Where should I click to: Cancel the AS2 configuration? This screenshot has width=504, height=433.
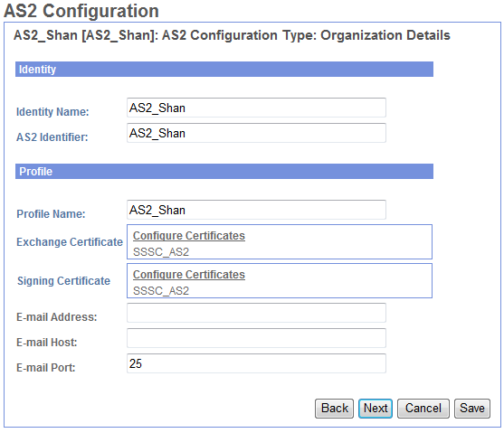423,409
